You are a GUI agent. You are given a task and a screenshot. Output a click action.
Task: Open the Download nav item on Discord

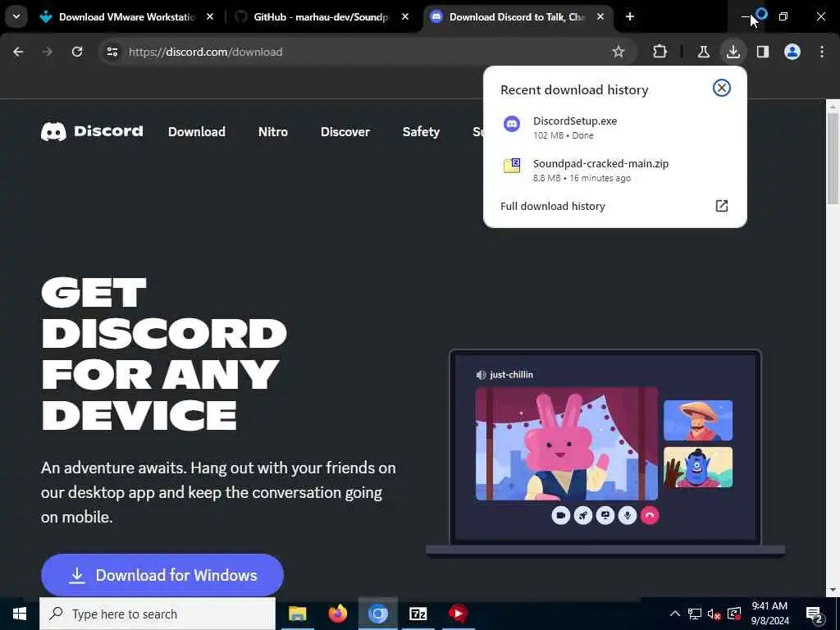click(x=197, y=132)
